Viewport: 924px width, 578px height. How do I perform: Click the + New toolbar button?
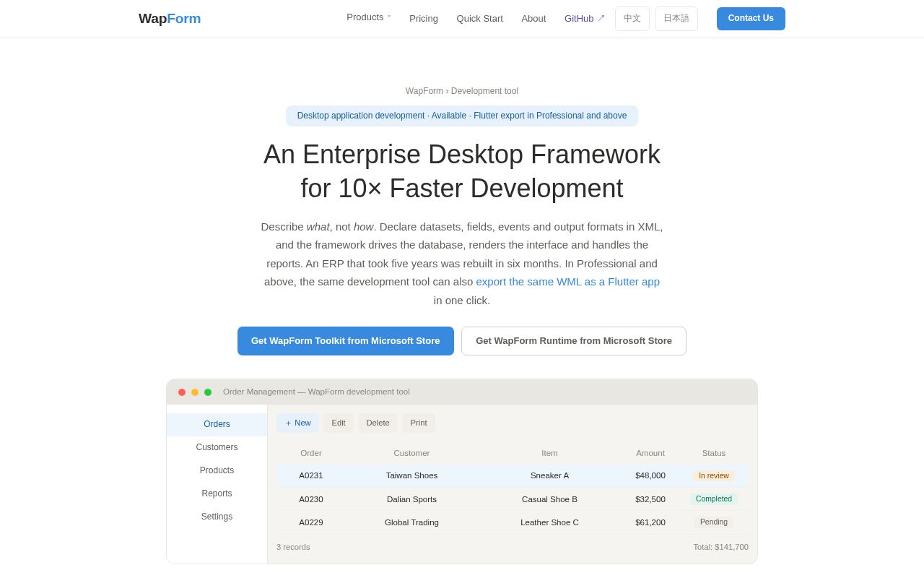coord(297,423)
